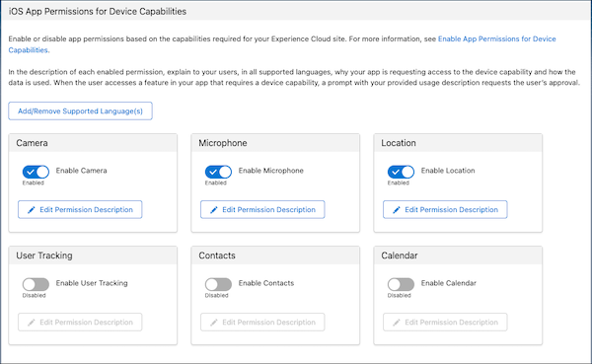The image size is (592, 364).
Task: Turn on the Enable Contacts switch
Action: (218, 284)
